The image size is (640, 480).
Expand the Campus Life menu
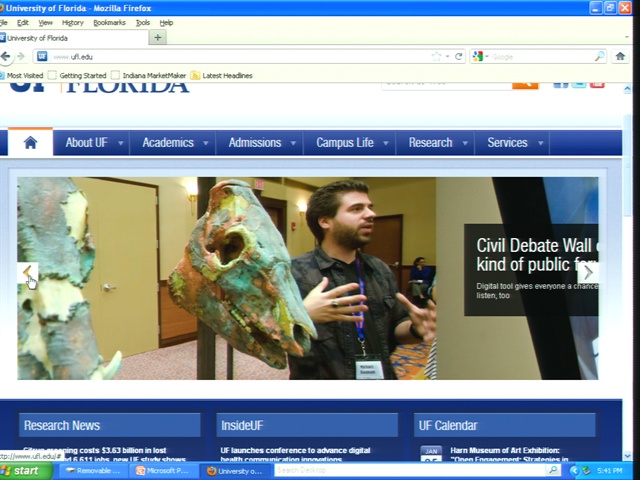[x=350, y=143]
